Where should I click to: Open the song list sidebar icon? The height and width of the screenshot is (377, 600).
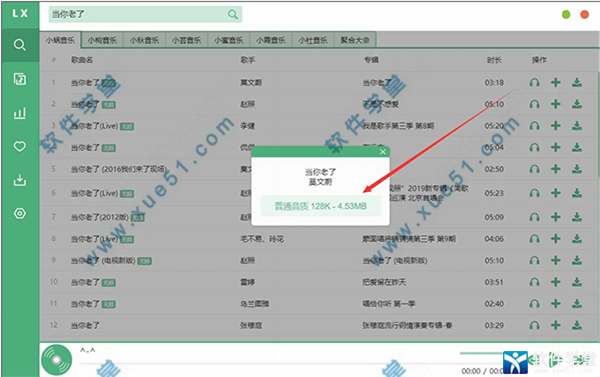(20, 79)
